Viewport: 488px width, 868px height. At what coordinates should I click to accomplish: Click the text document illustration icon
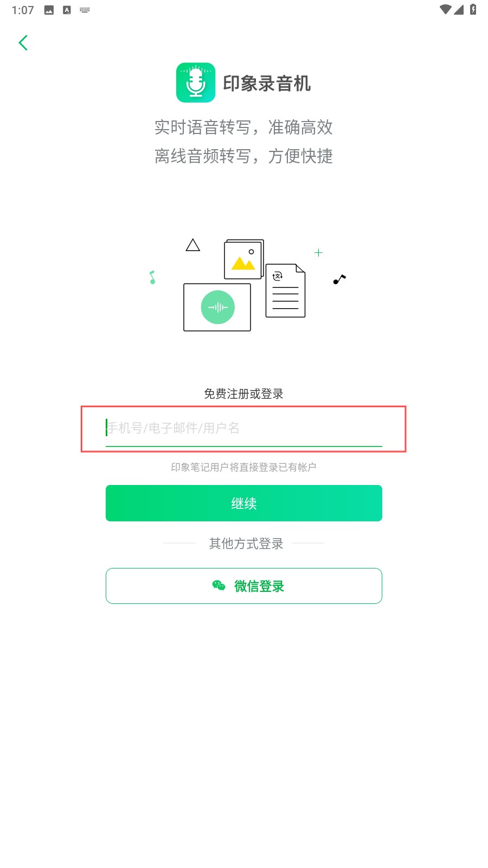[285, 290]
